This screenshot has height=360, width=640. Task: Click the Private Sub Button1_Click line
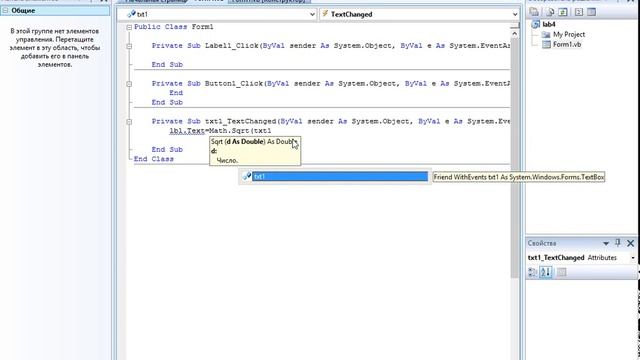tap(331, 84)
